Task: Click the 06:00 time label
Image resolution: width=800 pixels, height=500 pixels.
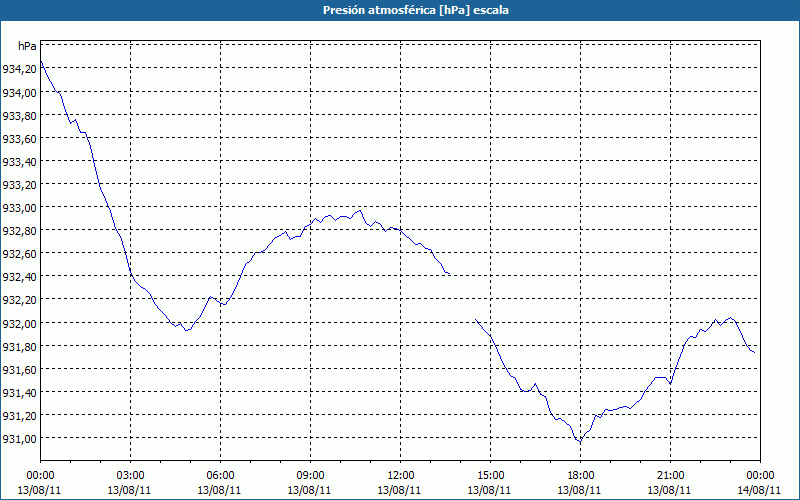Action: (220, 476)
